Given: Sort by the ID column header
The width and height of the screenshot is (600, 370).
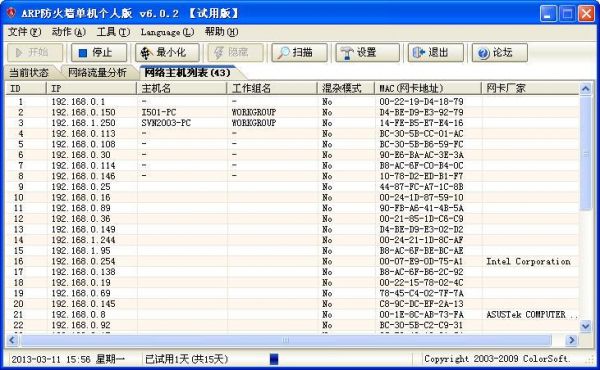Looking at the screenshot, I should tap(26, 88).
